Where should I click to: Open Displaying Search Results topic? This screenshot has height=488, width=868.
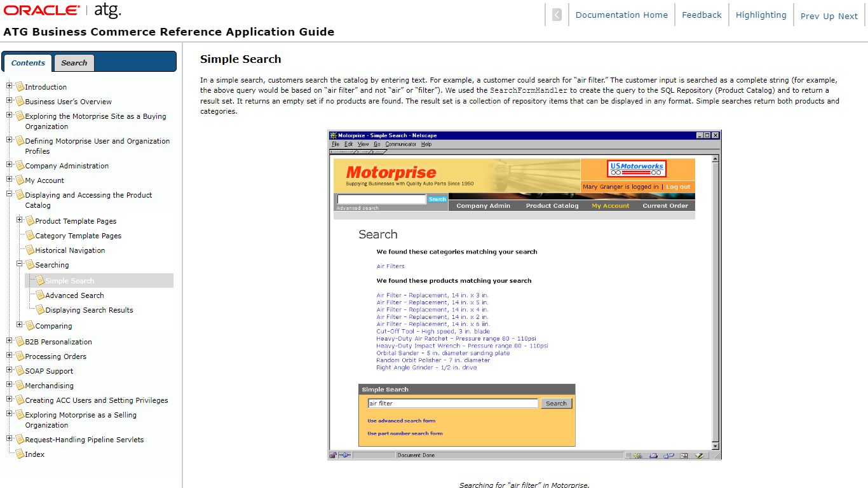point(89,310)
